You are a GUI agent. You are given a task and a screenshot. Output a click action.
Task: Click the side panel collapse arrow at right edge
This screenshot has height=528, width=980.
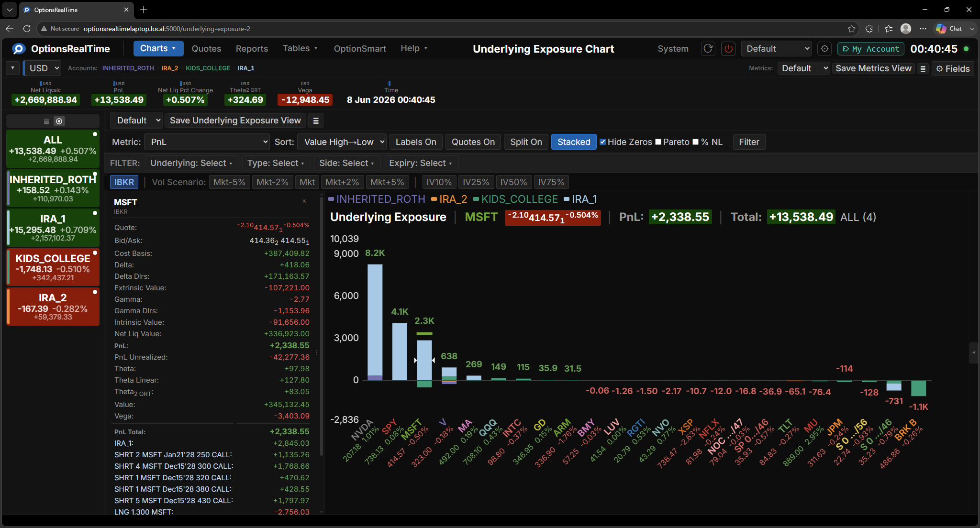click(974, 353)
